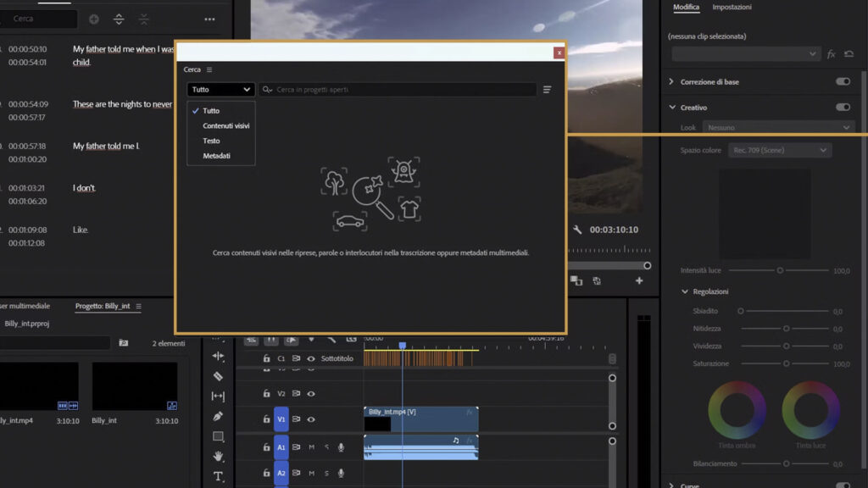
Task: Select Contenuti visivi from the search filter menu
Action: [225, 125]
